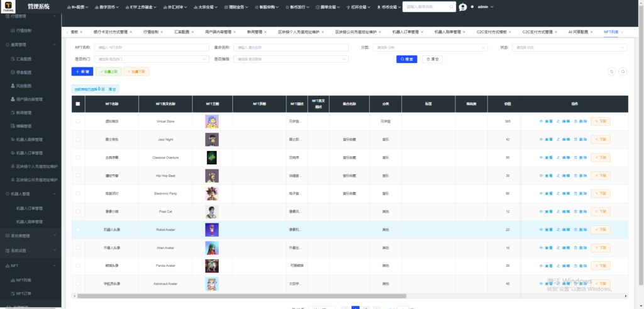The height and width of the screenshot is (309, 644).
Task: Switch to the 行情控制 tab
Action: pos(151,32)
